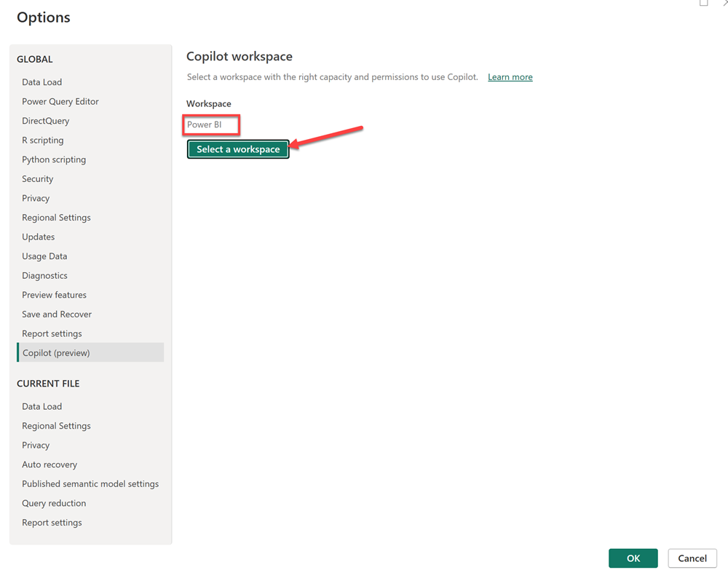Open the Data Load settings under GLOBAL
728x578 pixels.
tap(41, 82)
